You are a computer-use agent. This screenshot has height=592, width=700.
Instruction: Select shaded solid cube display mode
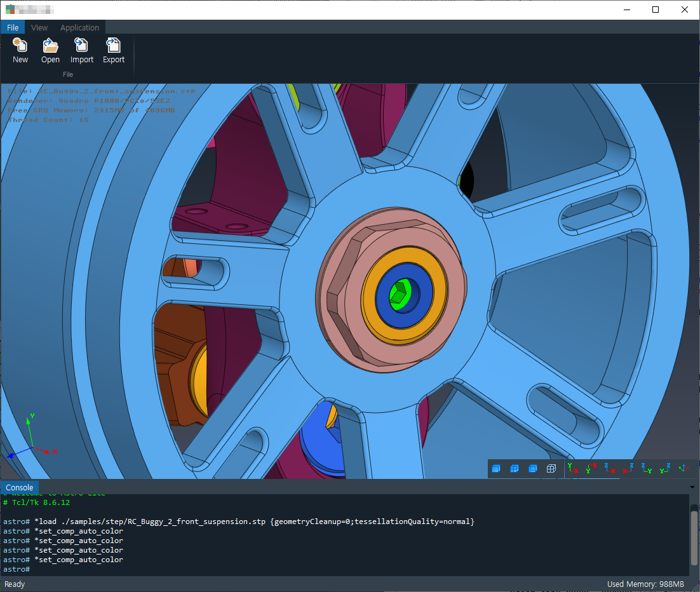click(x=496, y=468)
